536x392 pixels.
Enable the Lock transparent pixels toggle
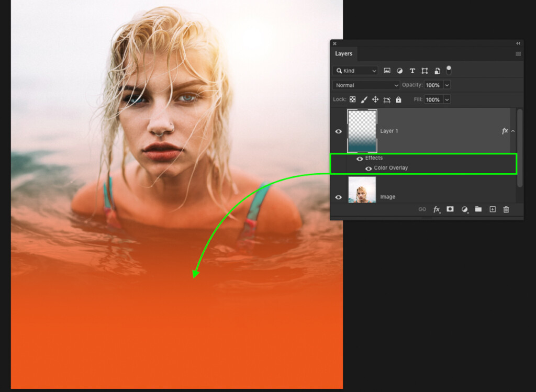(x=352, y=99)
